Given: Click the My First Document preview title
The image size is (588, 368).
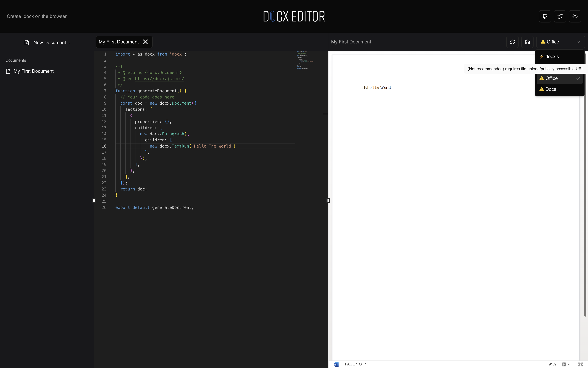Looking at the screenshot, I should tap(351, 42).
